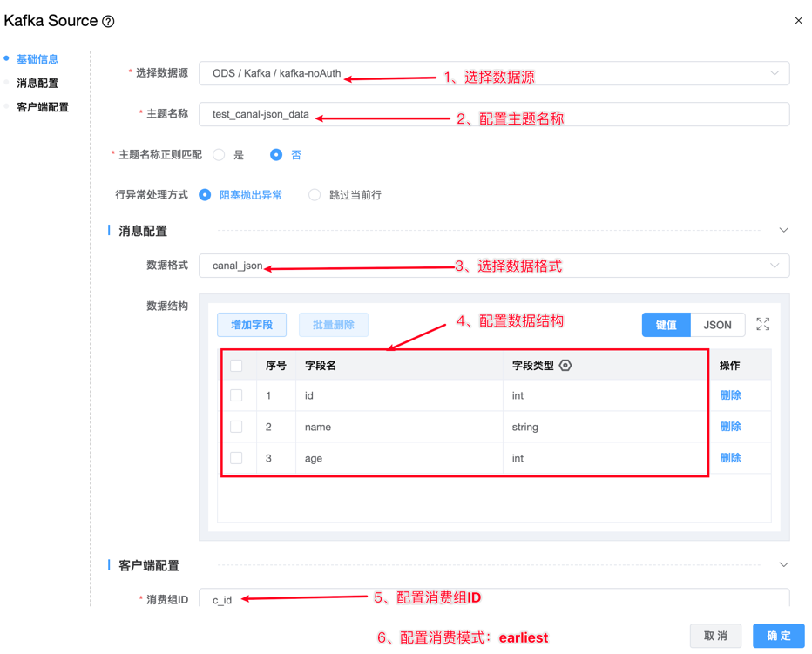
Task: Open the 选择数据源 dropdown
Action: pyautogui.click(x=493, y=74)
